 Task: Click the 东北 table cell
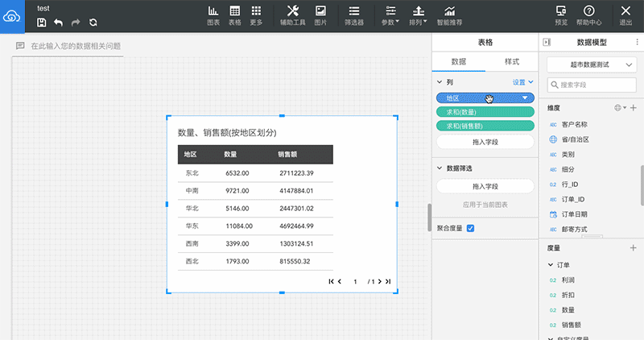[x=192, y=173]
